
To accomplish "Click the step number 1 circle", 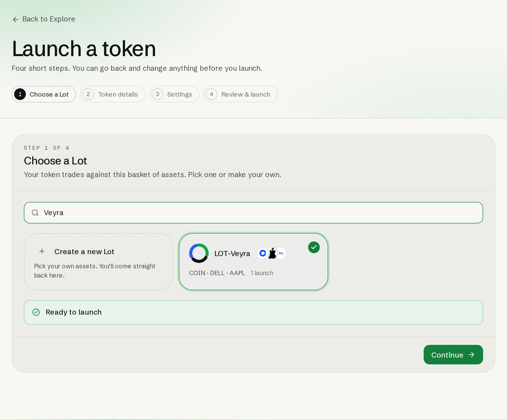I will coord(20,94).
